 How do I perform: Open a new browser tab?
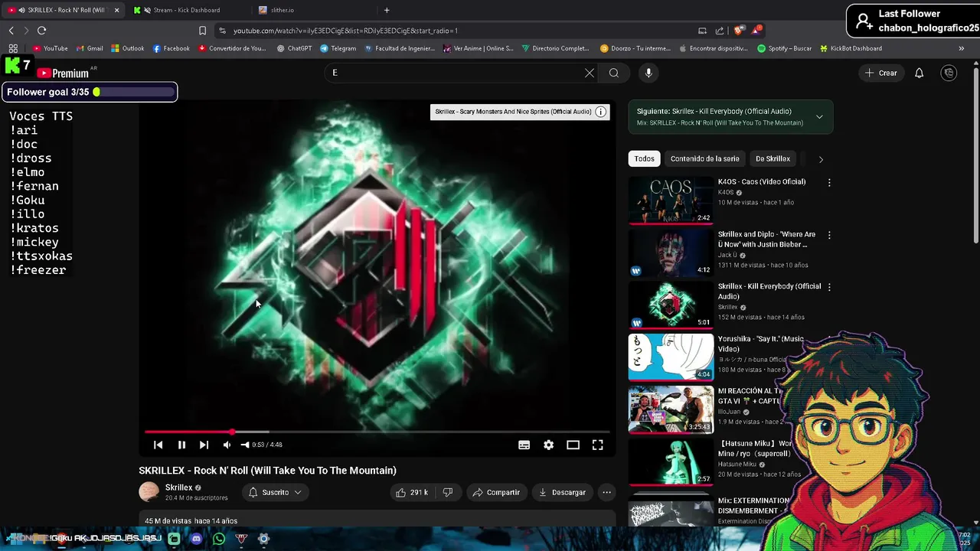point(387,10)
